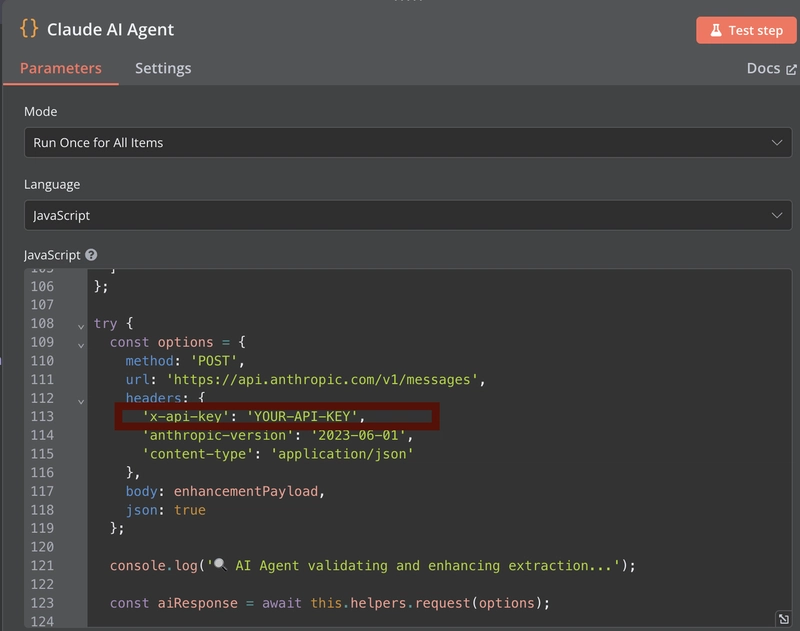The image size is (800, 631).
Task: Select the Parameters tab
Action: tap(61, 68)
